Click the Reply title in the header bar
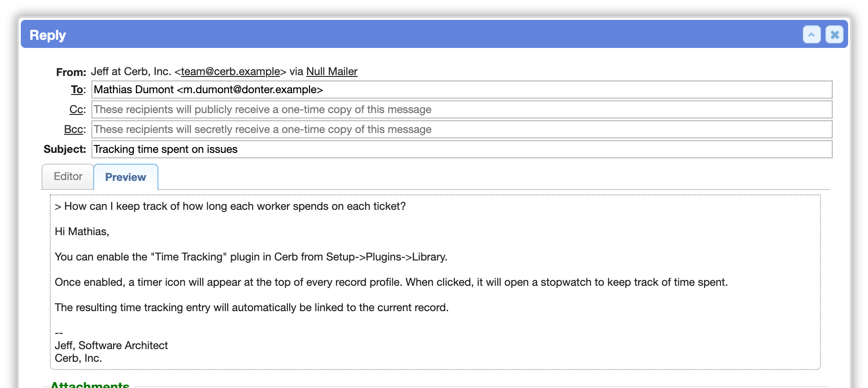The height and width of the screenshot is (388, 868). pyautogui.click(x=48, y=35)
